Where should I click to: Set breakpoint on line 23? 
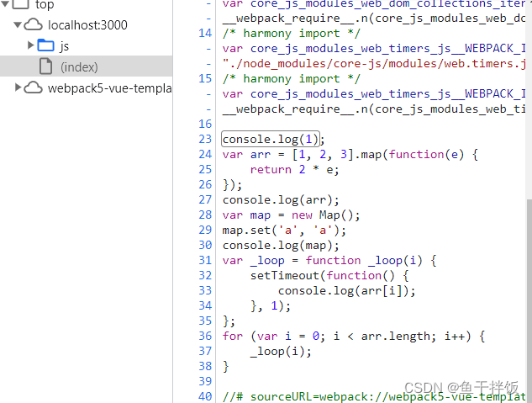[x=205, y=139]
